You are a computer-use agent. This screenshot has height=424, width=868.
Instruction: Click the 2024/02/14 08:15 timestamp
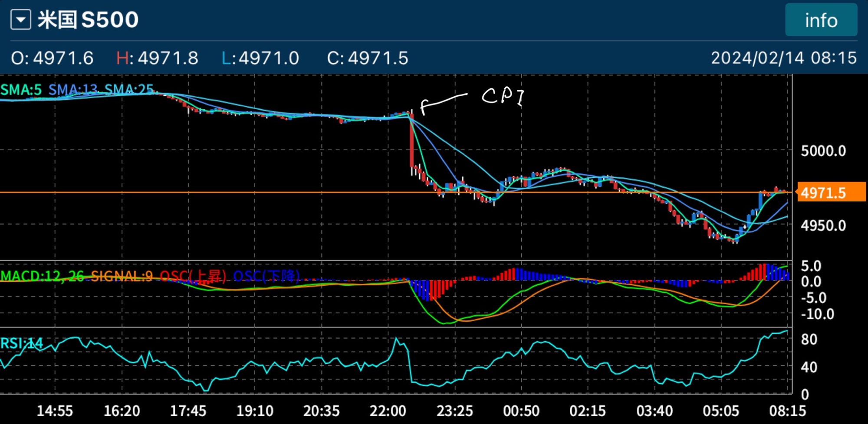[783, 58]
